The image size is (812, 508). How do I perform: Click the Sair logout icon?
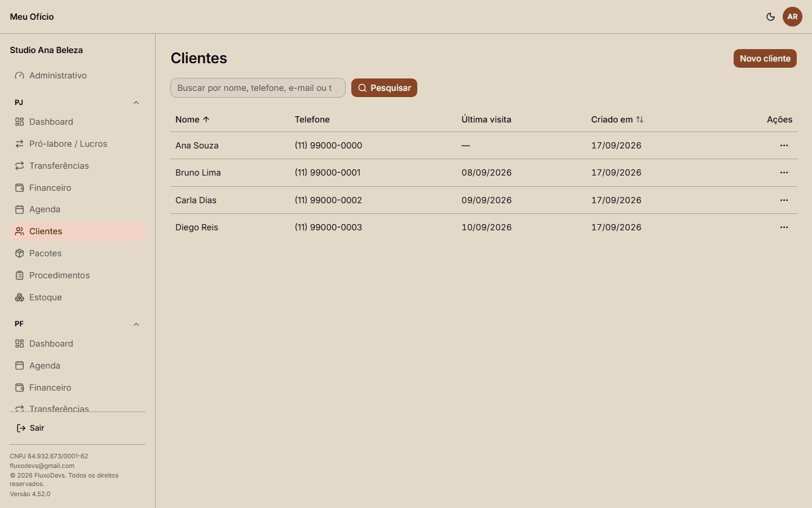point(21,428)
